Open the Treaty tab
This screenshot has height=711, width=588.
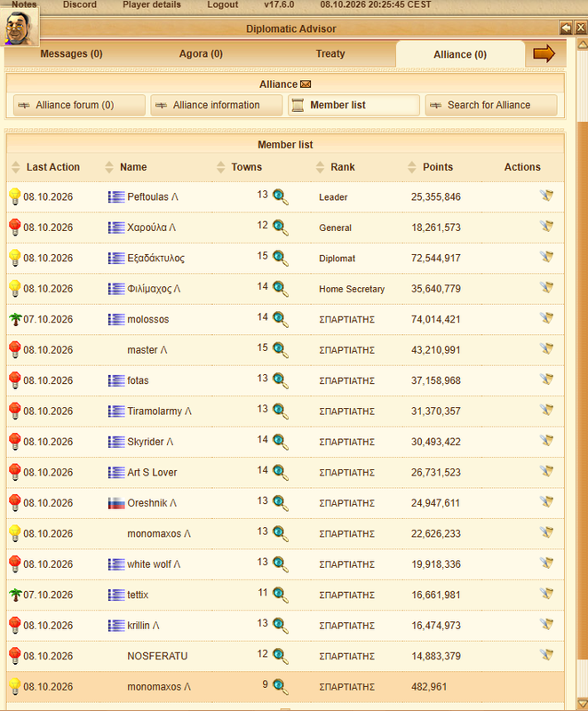(x=330, y=54)
